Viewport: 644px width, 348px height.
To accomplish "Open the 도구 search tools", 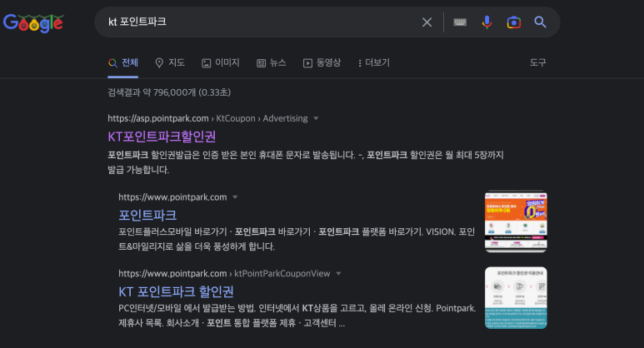I will click(x=537, y=62).
